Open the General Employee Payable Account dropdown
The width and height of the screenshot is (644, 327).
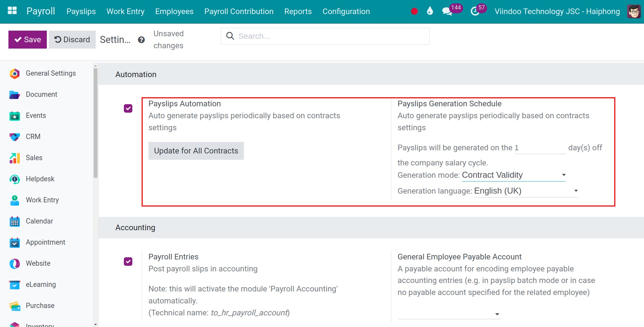[x=449, y=314]
